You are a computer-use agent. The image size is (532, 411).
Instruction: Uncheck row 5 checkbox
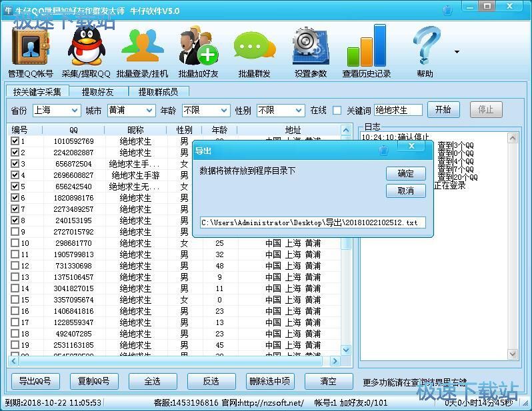point(15,186)
